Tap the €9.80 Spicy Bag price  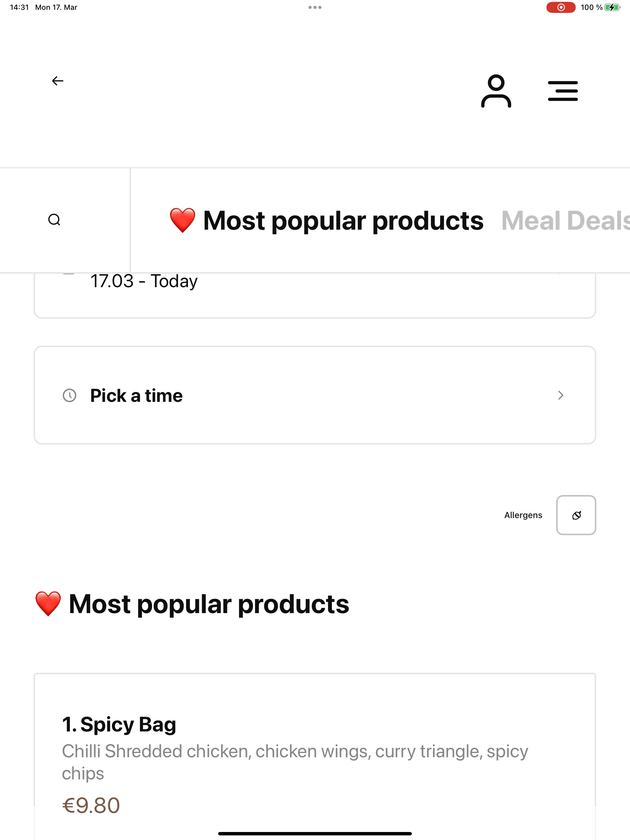tap(91, 805)
